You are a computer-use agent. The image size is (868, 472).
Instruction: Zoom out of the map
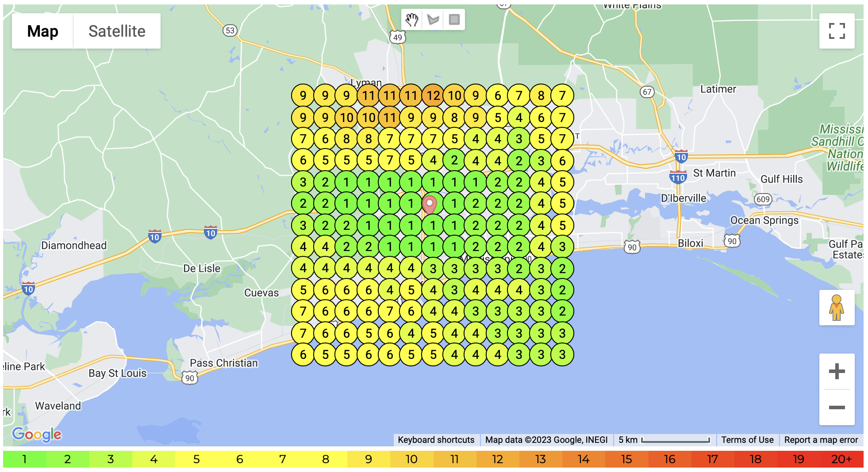(837, 407)
